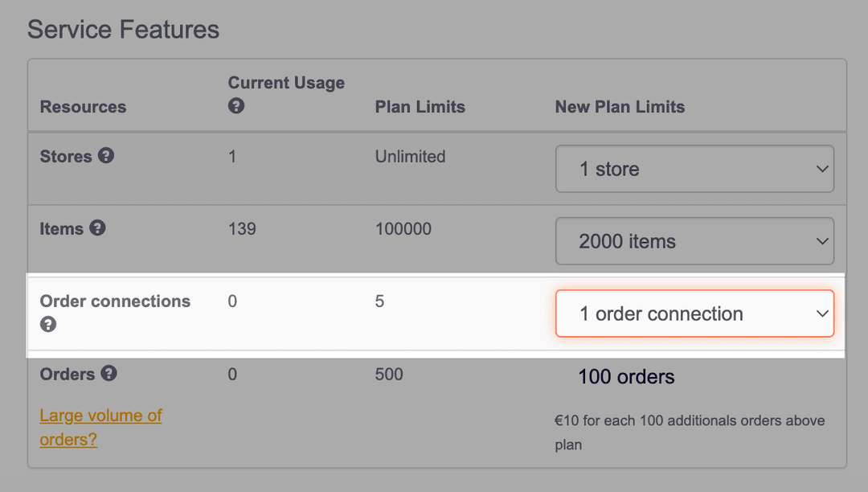Click the 100000 items plan limit value
This screenshot has height=492, width=868.
(x=403, y=229)
